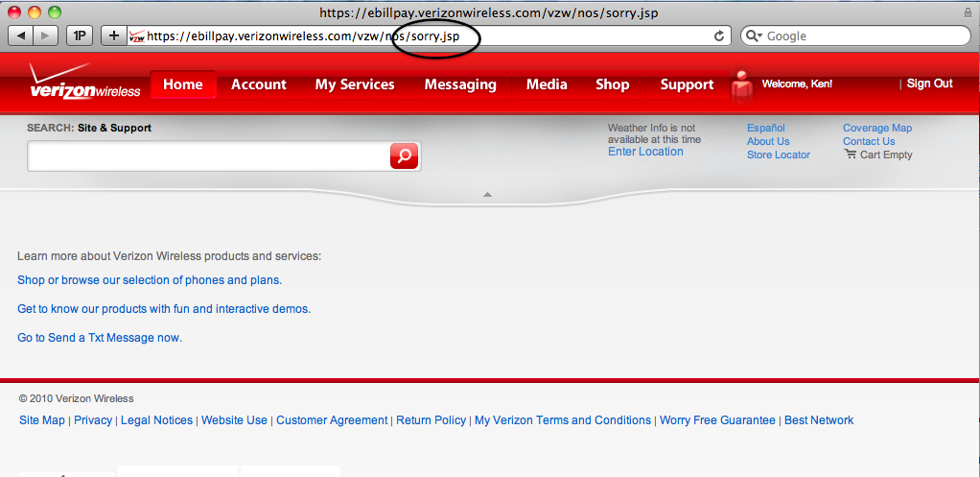This screenshot has width=980, height=477.
Task: Open the Google search magnifier dropdown
Action: 755,36
